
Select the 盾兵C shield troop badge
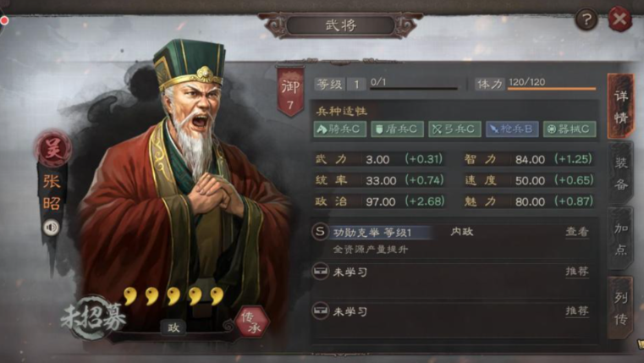397,129
